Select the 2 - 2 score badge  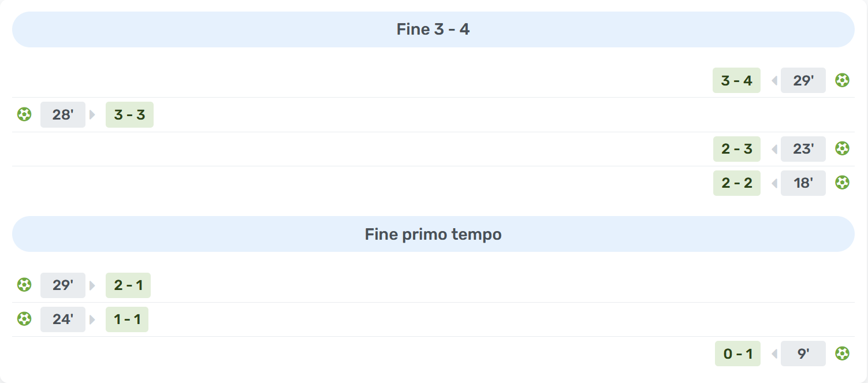pos(736,183)
